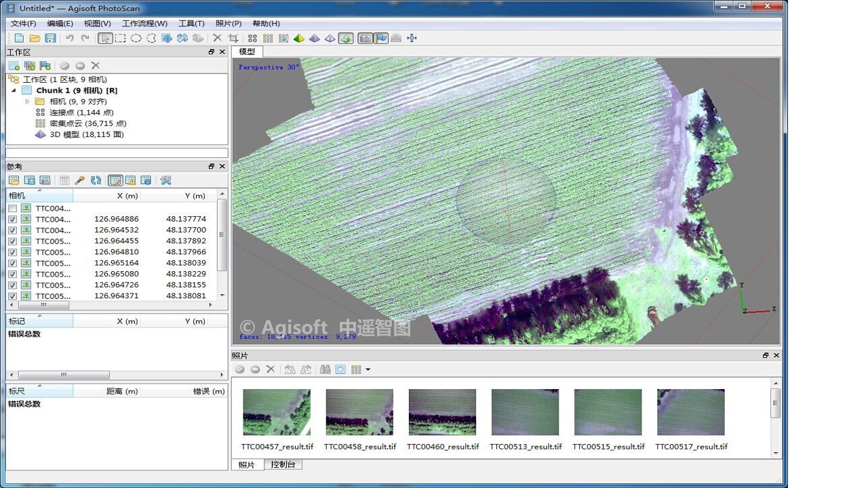Open the 工作流程(W) menu
Screen dimensions: 868x488
[144, 24]
